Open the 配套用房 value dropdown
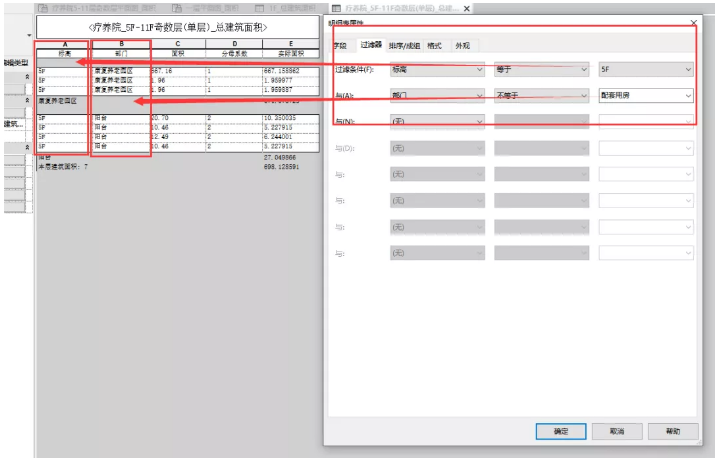Viewport: 720px width, 460px height. pyautogui.click(x=646, y=95)
